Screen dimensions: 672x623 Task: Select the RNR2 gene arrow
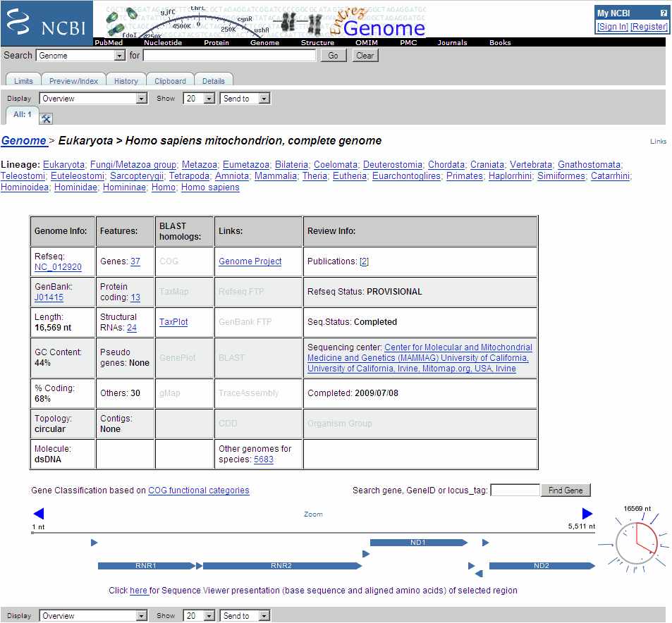pyautogui.click(x=282, y=566)
